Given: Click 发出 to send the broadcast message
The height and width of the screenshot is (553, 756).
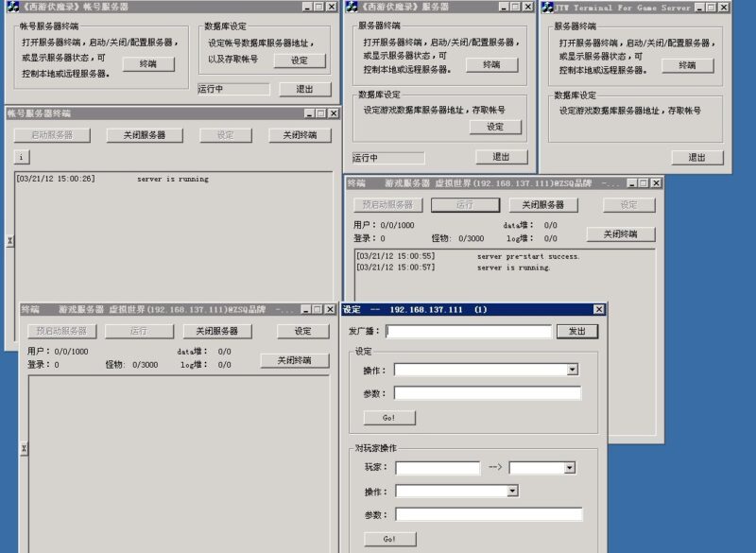Looking at the screenshot, I should tap(579, 331).
